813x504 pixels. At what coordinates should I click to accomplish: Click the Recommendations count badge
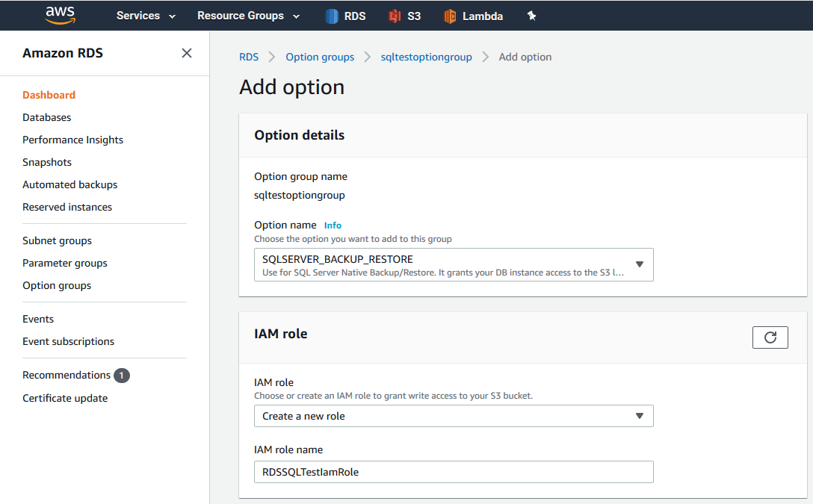122,376
